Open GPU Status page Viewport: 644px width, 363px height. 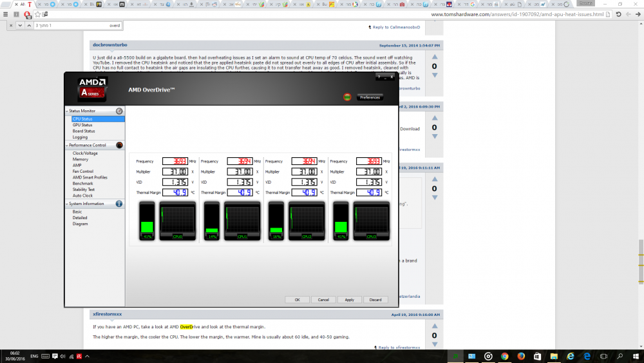(82, 125)
